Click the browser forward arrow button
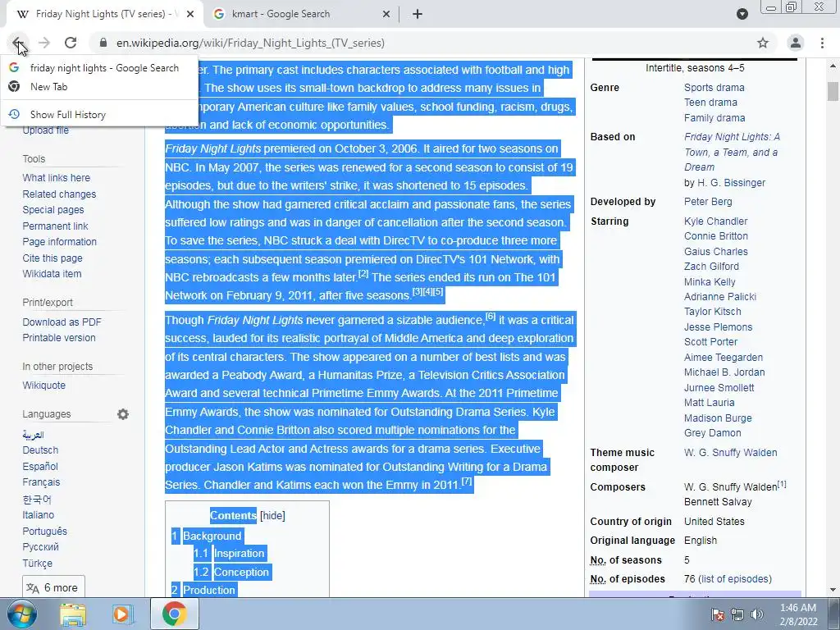The height and width of the screenshot is (630, 840). 44,43
